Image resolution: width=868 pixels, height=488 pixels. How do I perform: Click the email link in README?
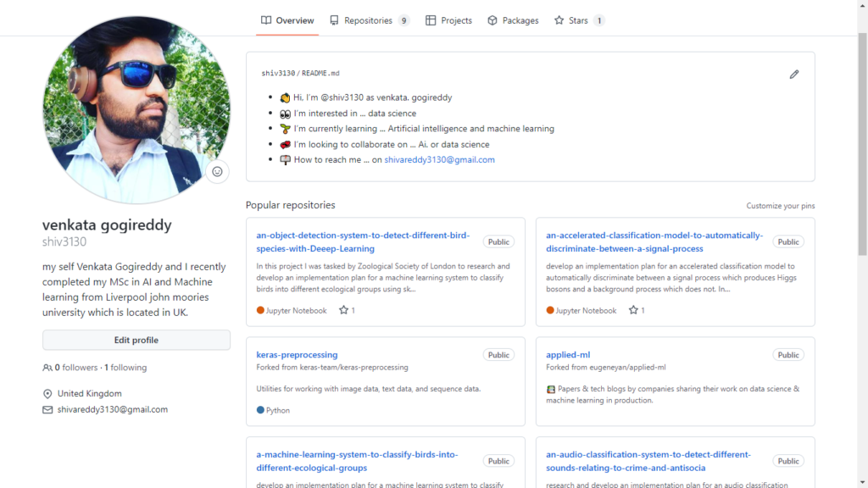(x=439, y=159)
